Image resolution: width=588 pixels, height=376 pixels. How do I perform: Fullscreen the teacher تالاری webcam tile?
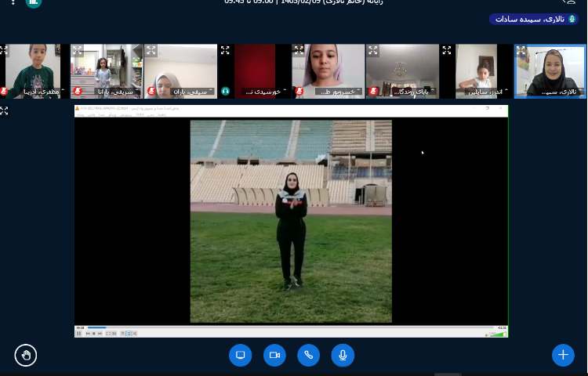pyautogui.click(x=521, y=50)
